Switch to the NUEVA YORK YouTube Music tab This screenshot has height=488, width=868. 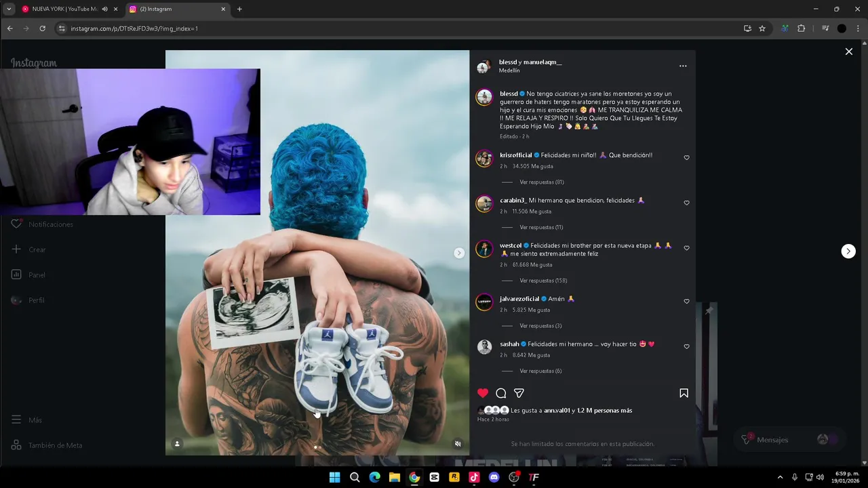64,9
